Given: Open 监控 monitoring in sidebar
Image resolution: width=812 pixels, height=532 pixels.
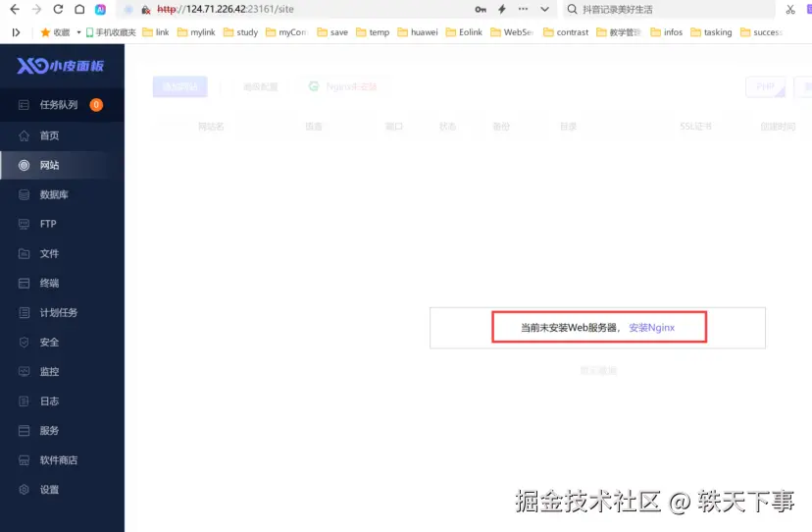Looking at the screenshot, I should coord(62,372).
